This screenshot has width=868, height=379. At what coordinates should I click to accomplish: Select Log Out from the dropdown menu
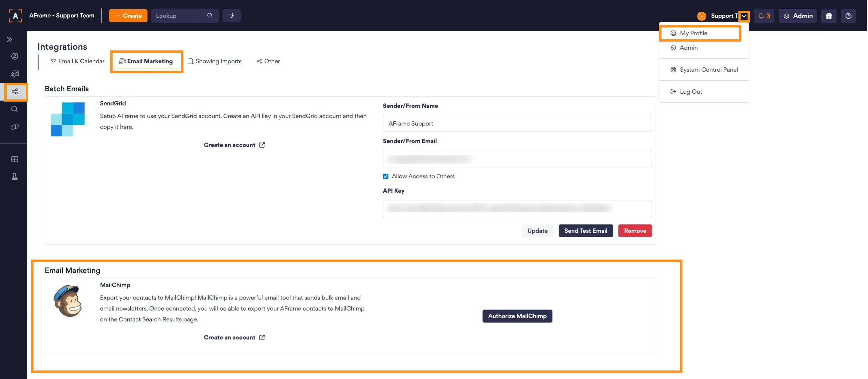[x=690, y=92]
